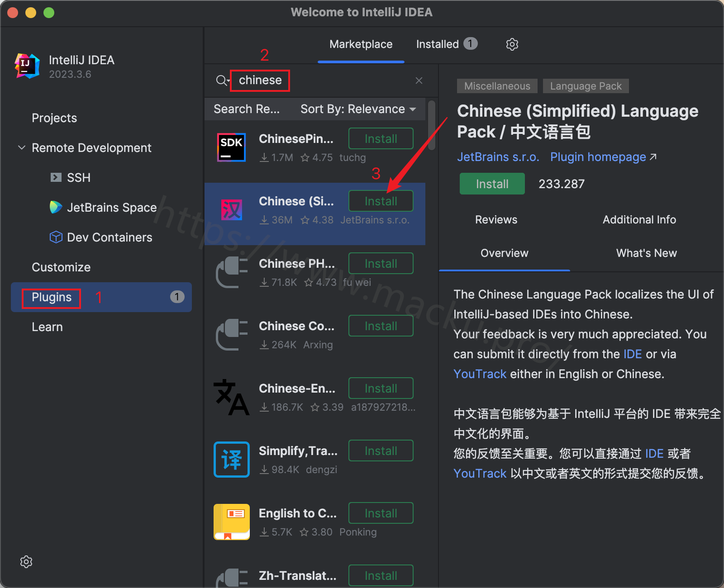Click the IDE link in English description
This screenshot has width=724, height=588.
[x=632, y=354]
